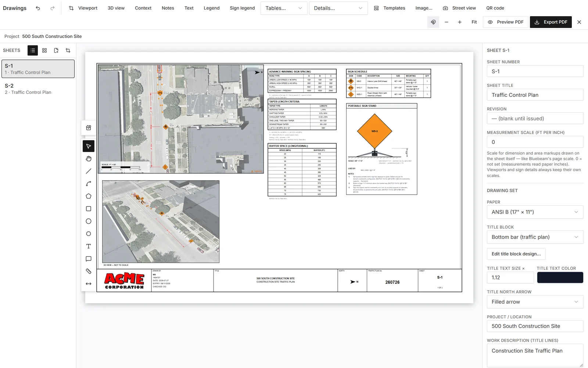Screen dimensions: 588x368
Task: Select the Dimension arrow tool
Action: click(89, 284)
